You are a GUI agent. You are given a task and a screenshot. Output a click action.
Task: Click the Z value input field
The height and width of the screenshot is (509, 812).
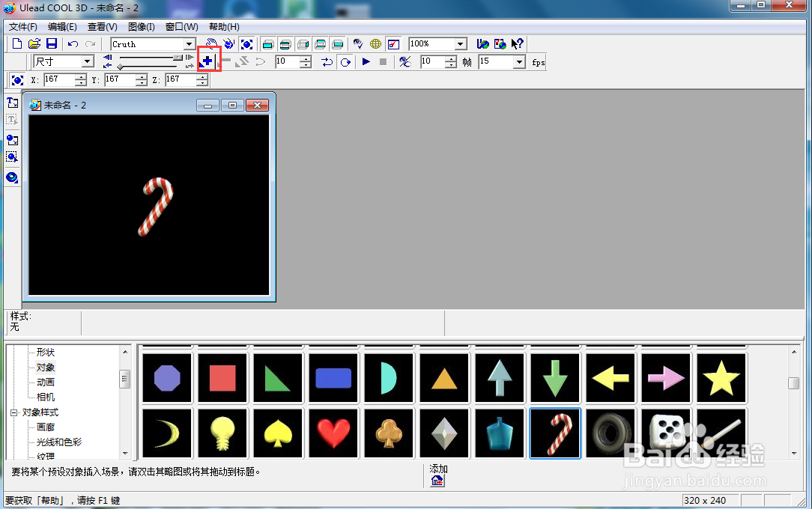[x=181, y=79]
